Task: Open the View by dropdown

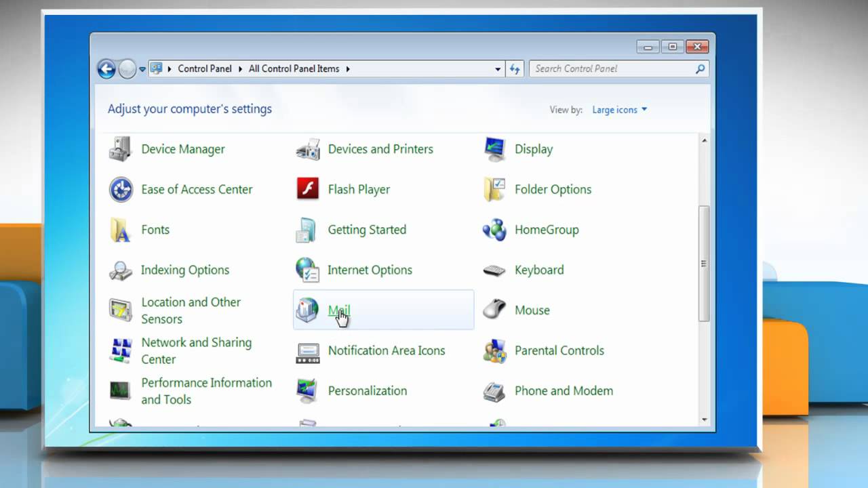Action: tap(619, 109)
